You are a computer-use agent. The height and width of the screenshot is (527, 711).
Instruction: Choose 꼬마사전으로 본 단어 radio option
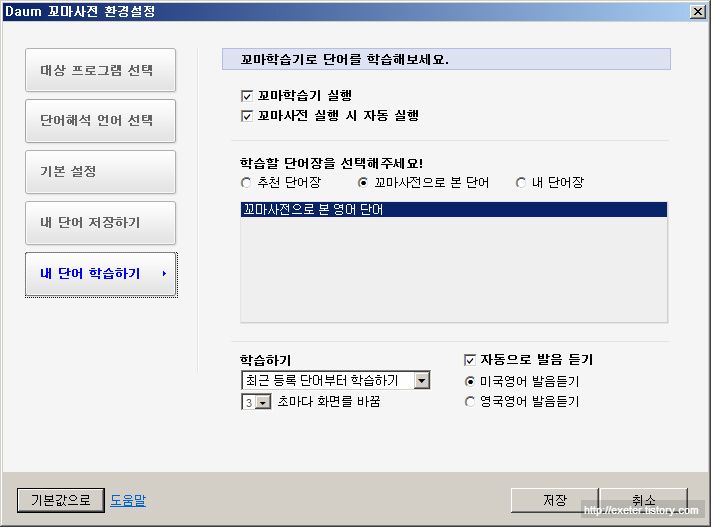[363, 183]
